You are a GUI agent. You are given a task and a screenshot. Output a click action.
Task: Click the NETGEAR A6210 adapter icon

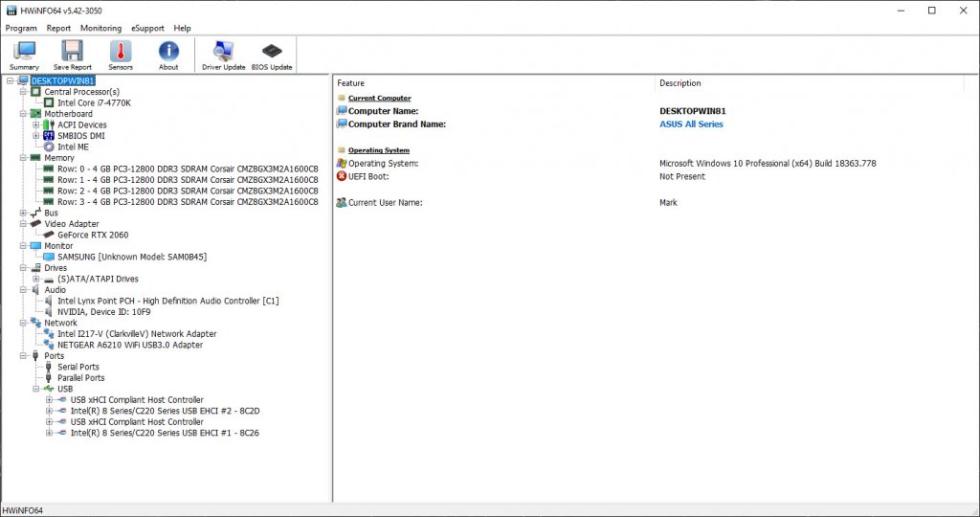[x=49, y=345]
